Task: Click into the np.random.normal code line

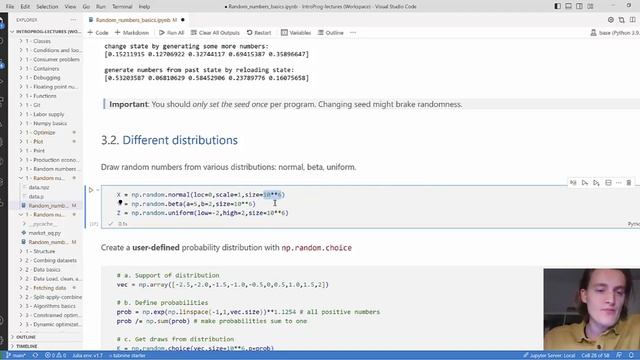Action: [201, 195]
